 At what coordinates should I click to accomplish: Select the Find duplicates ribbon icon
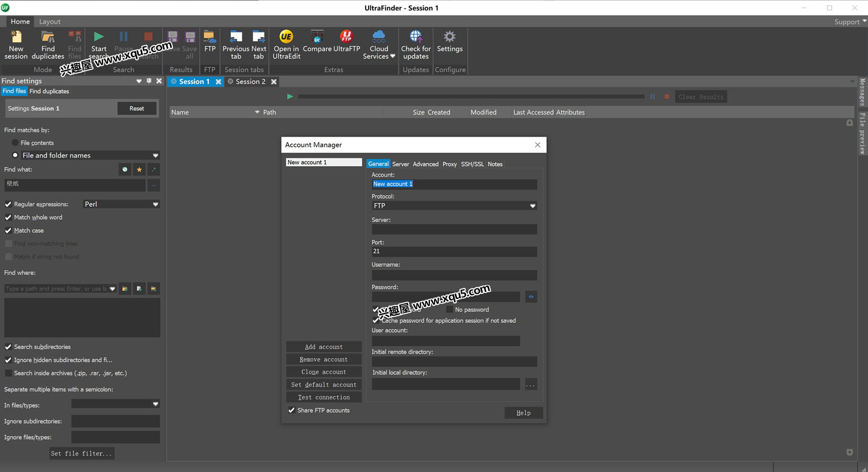48,37
